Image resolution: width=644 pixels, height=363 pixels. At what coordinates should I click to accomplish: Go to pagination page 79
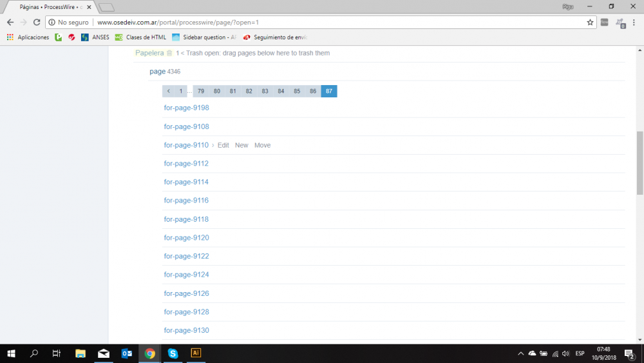pyautogui.click(x=201, y=92)
